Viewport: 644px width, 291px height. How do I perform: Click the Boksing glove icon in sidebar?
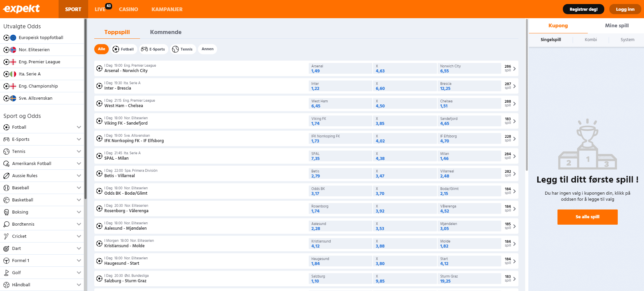coord(6,212)
